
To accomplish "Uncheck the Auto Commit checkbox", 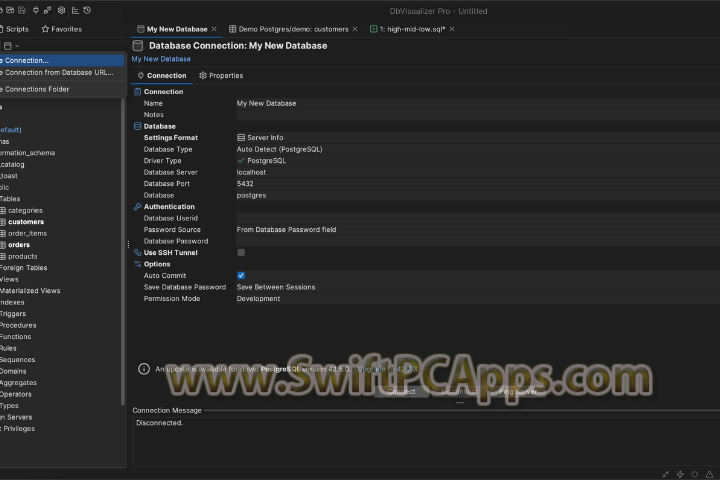I will click(x=241, y=276).
